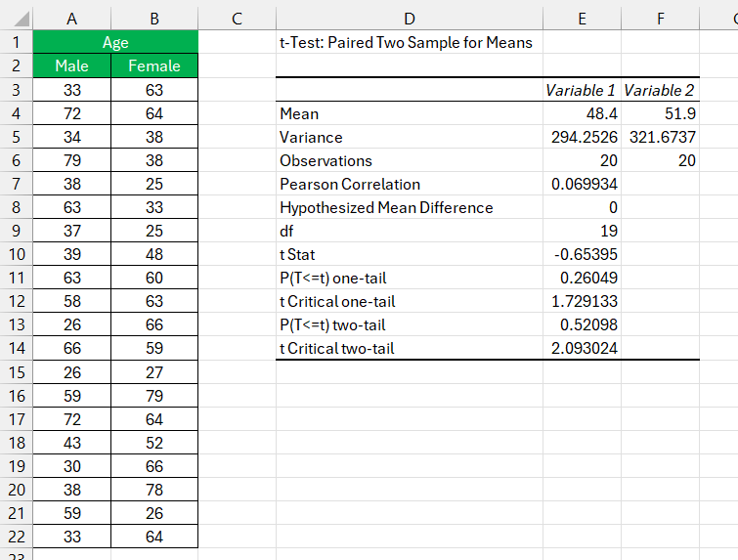Click Female age 26 in row 21
738x560 pixels.
pos(154,513)
